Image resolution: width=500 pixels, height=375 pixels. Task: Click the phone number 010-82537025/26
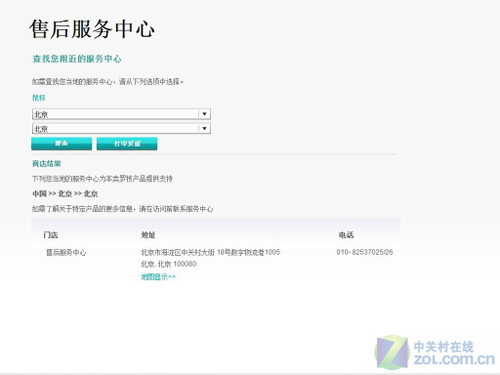[x=365, y=252]
